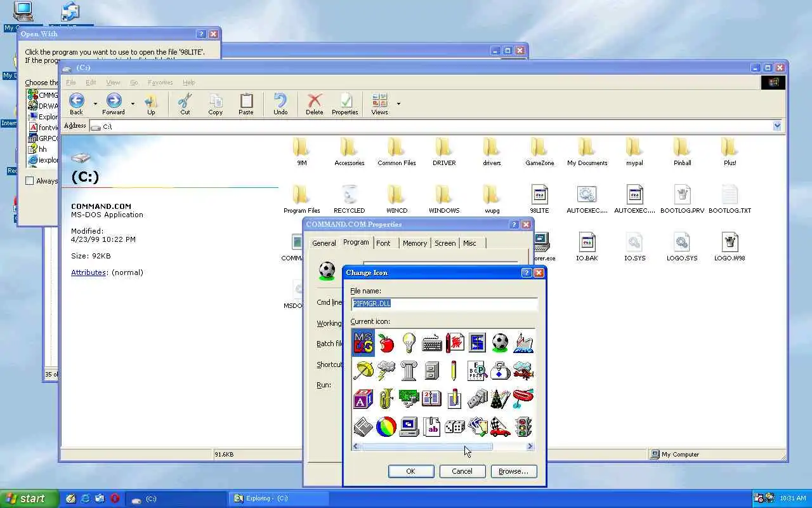Open the Favorites menu
This screenshot has width=812, height=508.
[x=160, y=83]
